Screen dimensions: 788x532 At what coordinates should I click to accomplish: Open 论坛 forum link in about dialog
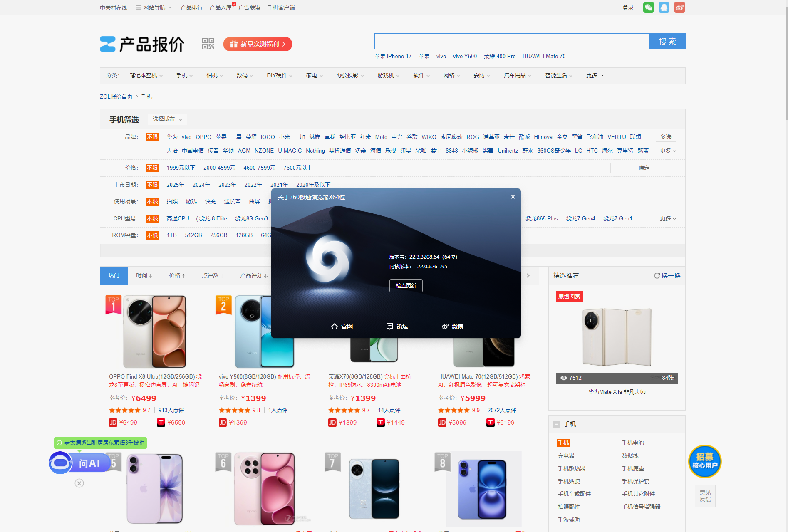[397, 327]
